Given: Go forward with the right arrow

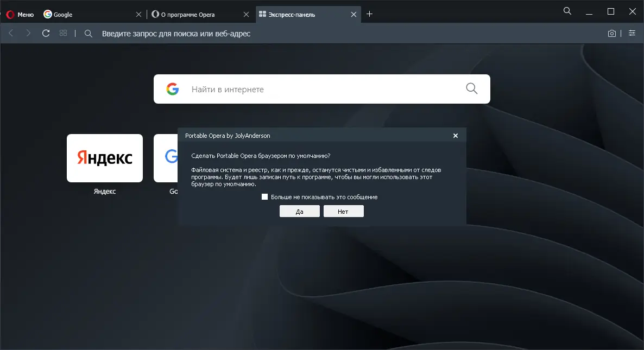Looking at the screenshot, I should point(28,33).
